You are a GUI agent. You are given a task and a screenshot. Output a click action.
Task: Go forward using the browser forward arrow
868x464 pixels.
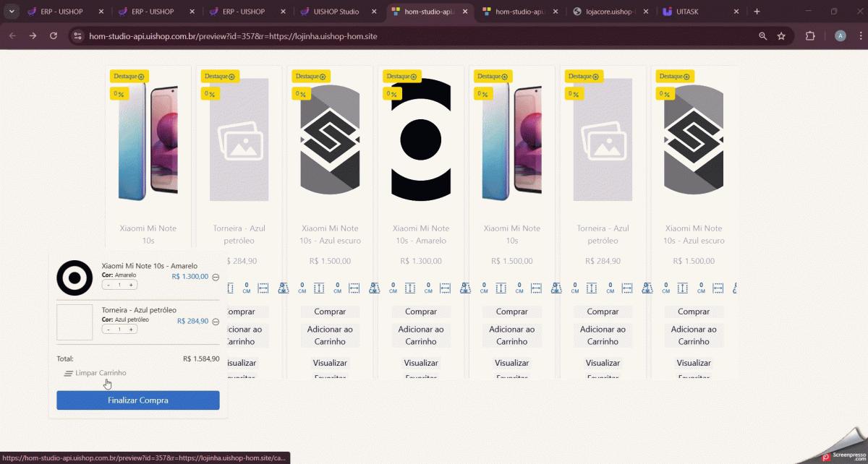[33, 36]
